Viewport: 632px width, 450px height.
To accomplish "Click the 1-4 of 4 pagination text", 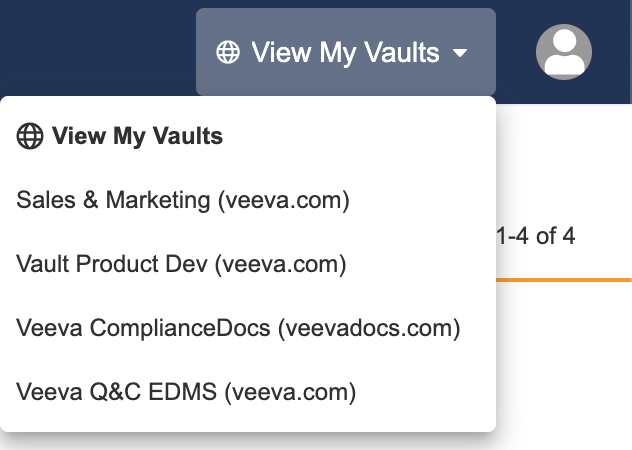I will coord(536,237).
